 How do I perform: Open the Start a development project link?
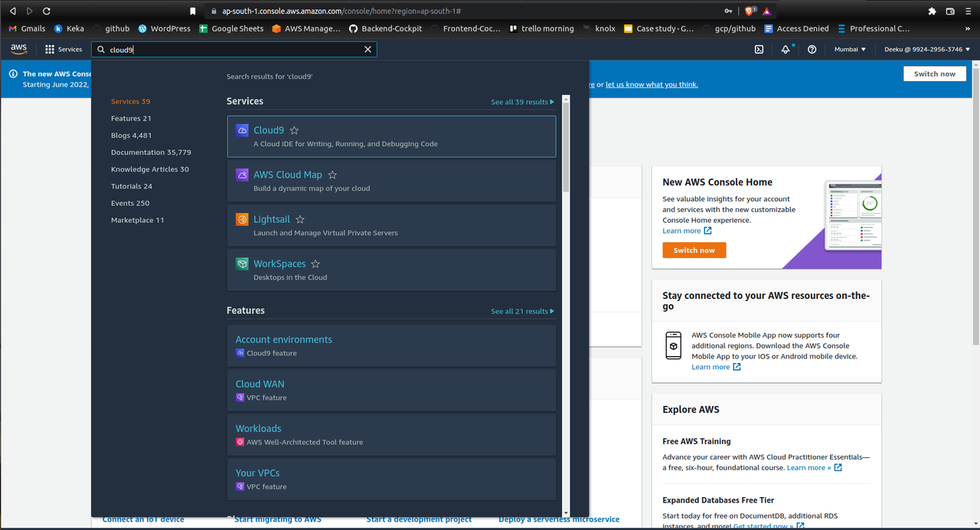(419, 519)
